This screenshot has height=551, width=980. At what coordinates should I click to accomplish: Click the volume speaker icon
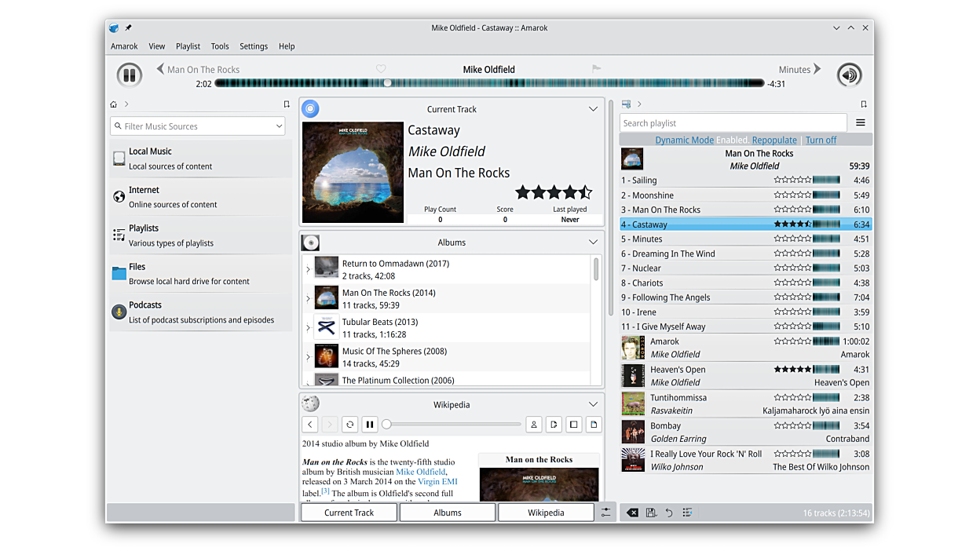[x=849, y=75]
